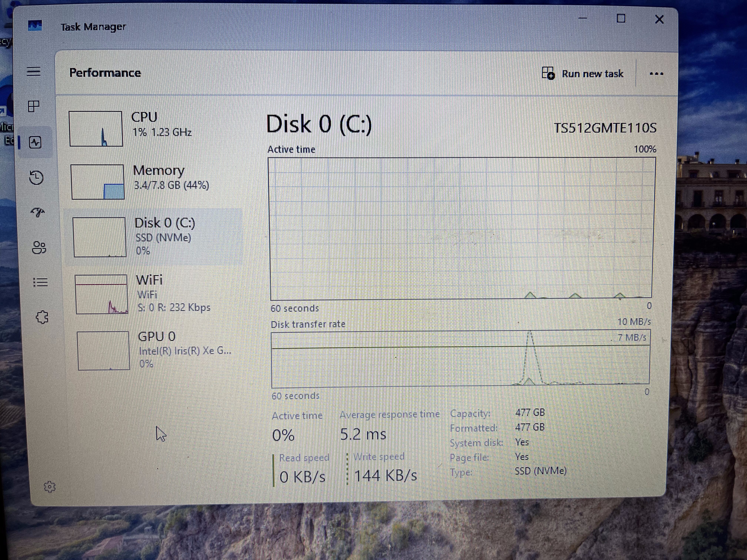Screen dimensions: 747x560
Task: Click the 144 KB/s write speed value
Action: point(385,476)
